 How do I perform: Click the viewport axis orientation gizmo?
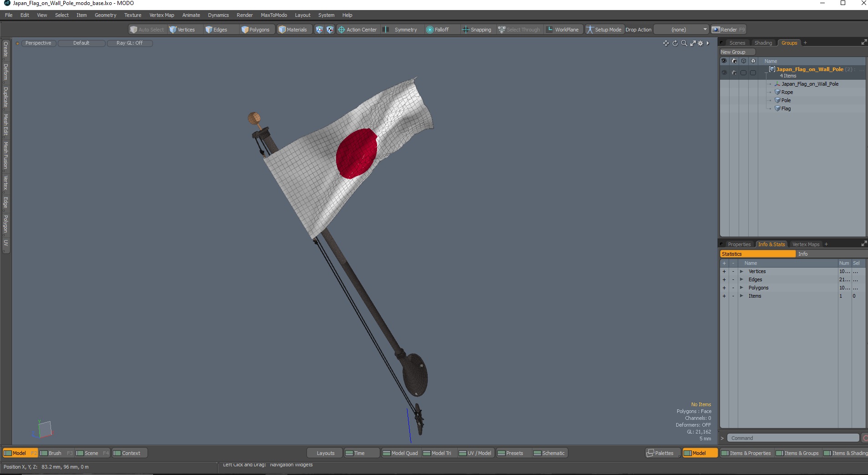pyautogui.click(x=43, y=429)
